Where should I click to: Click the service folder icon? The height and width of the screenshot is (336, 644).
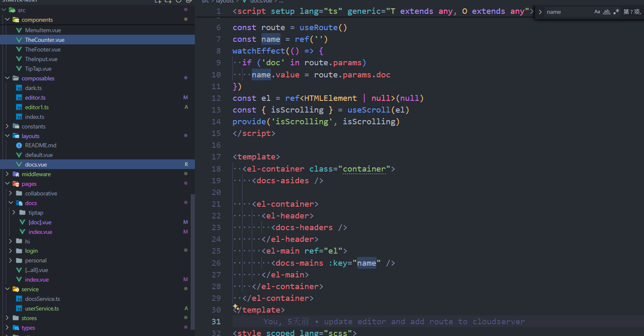point(16,289)
